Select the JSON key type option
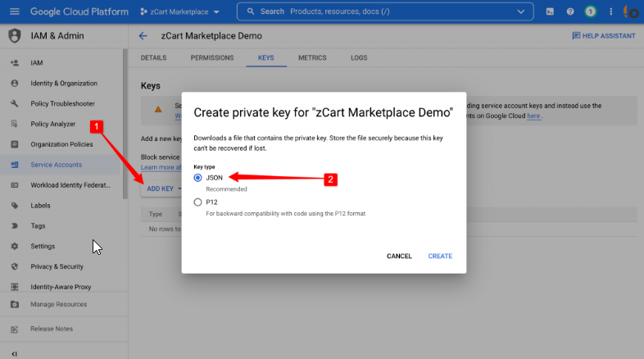Image resolution: width=644 pixels, height=359 pixels. pos(197,177)
